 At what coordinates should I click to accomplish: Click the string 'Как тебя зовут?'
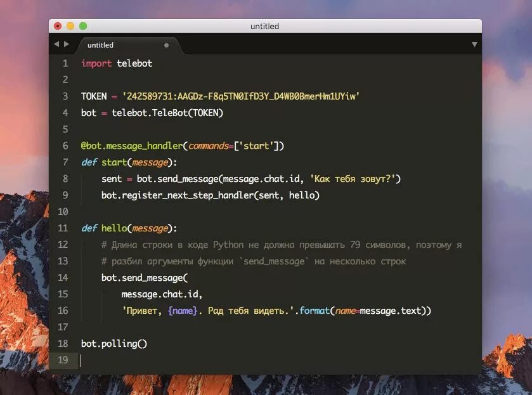click(353, 179)
